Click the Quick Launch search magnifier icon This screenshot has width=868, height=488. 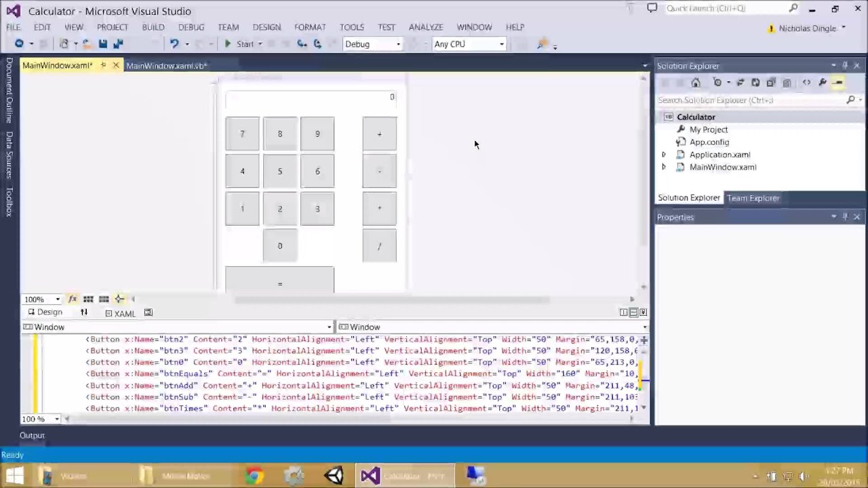tap(793, 8)
